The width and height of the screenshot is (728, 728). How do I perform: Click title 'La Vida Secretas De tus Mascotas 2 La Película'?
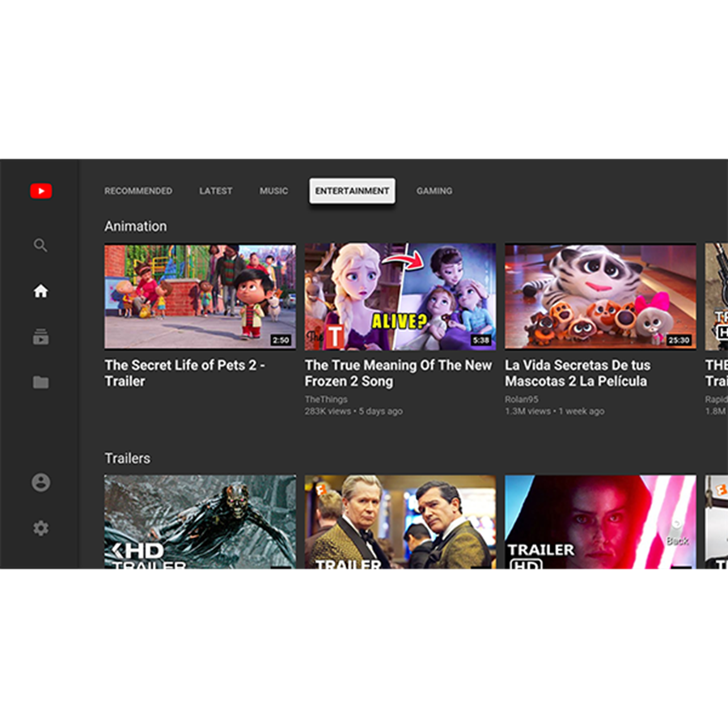tap(578, 373)
